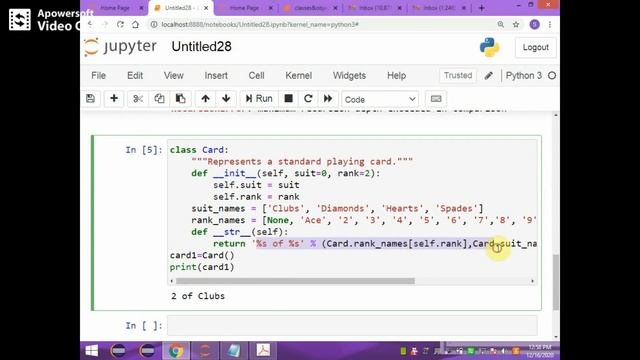The width and height of the screenshot is (640, 360).
Task: Open the View menu
Action: click(x=173, y=76)
